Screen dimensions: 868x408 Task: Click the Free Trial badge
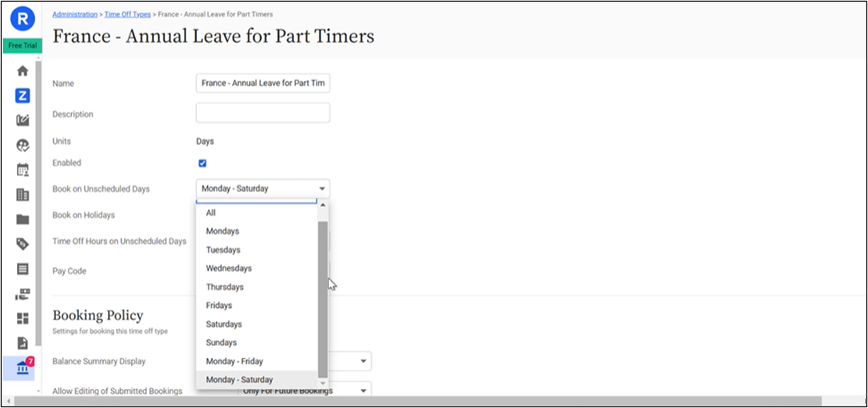[22, 46]
